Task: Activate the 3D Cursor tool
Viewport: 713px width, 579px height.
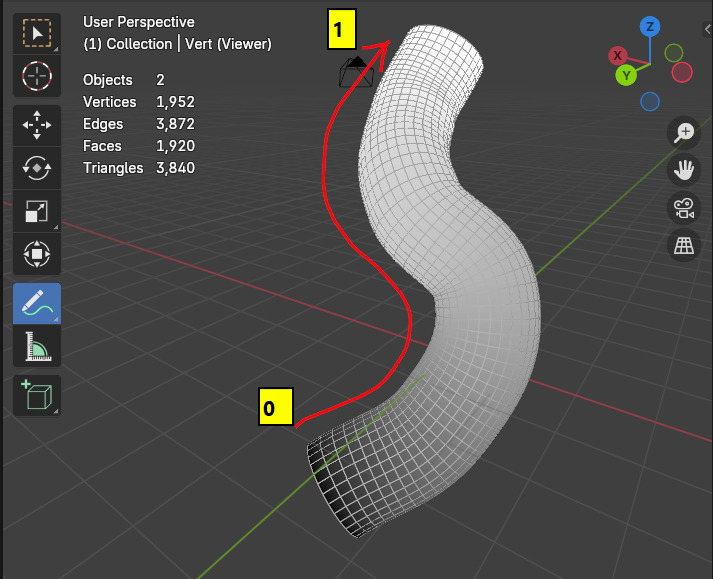Action: point(37,76)
